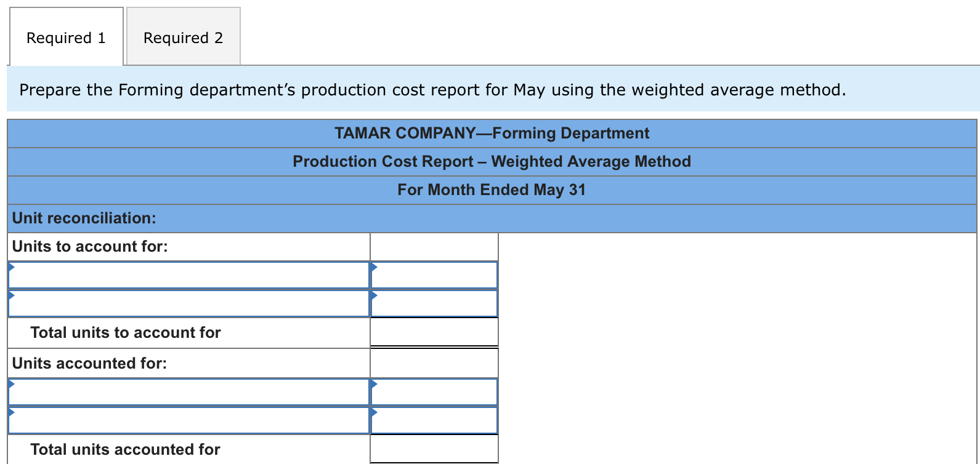Select second value cell under Units accounted for
980x464 pixels.
(434, 420)
